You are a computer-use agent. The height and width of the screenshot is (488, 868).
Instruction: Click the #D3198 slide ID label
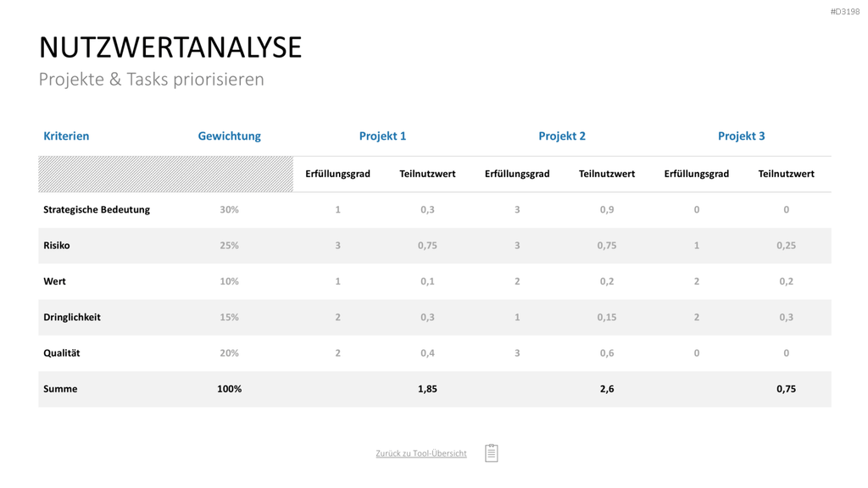click(x=845, y=12)
